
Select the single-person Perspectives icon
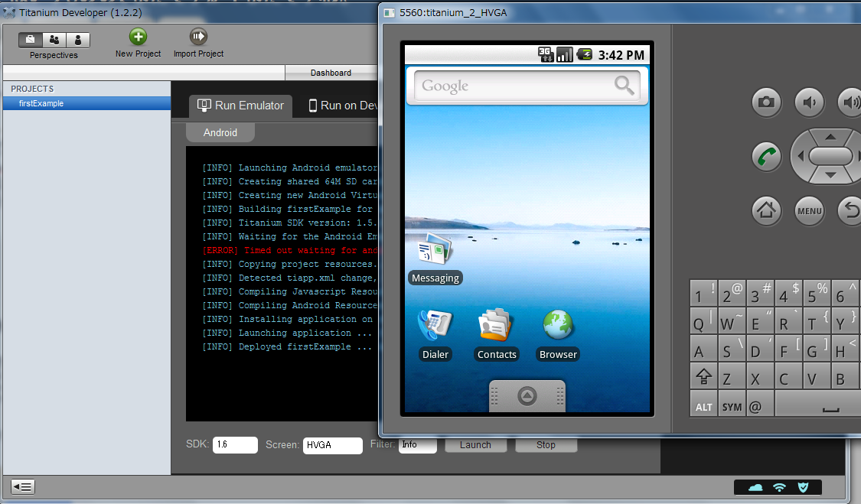[x=78, y=40]
